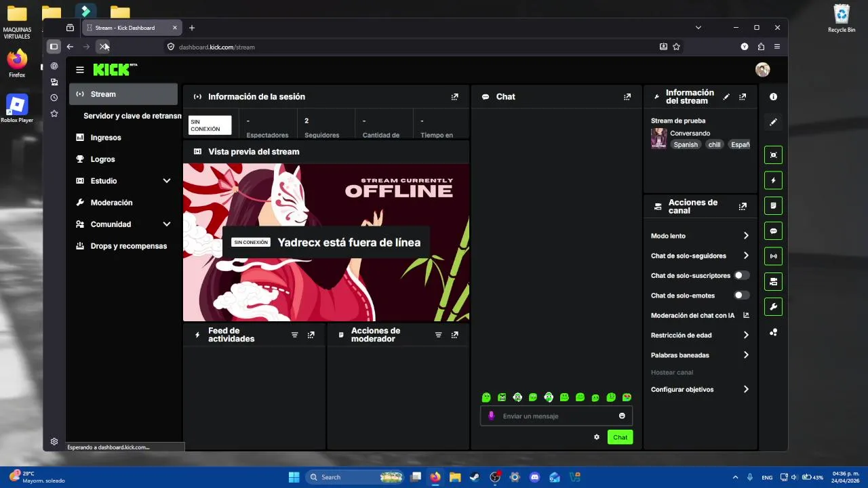Open Discord from the taskbar

click(535, 477)
